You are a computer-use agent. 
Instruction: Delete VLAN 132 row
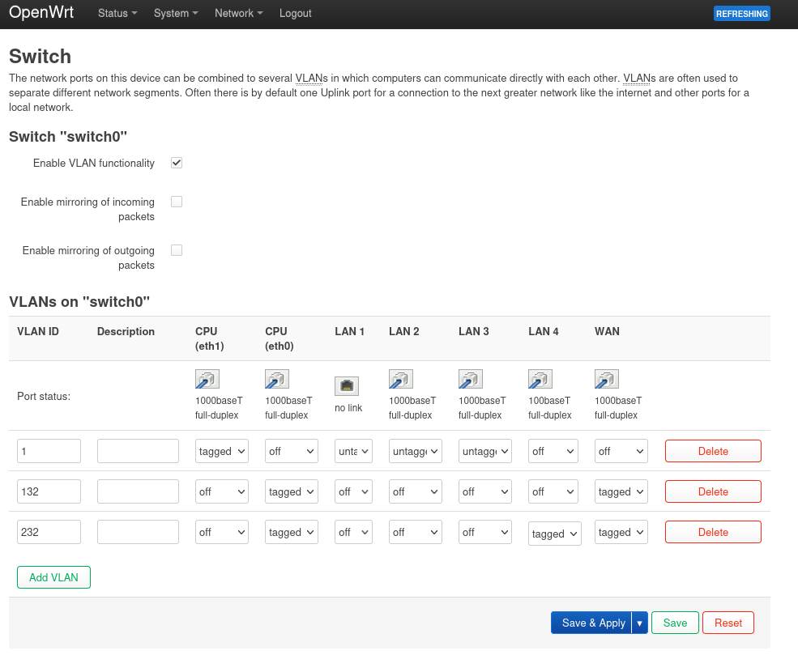click(713, 492)
